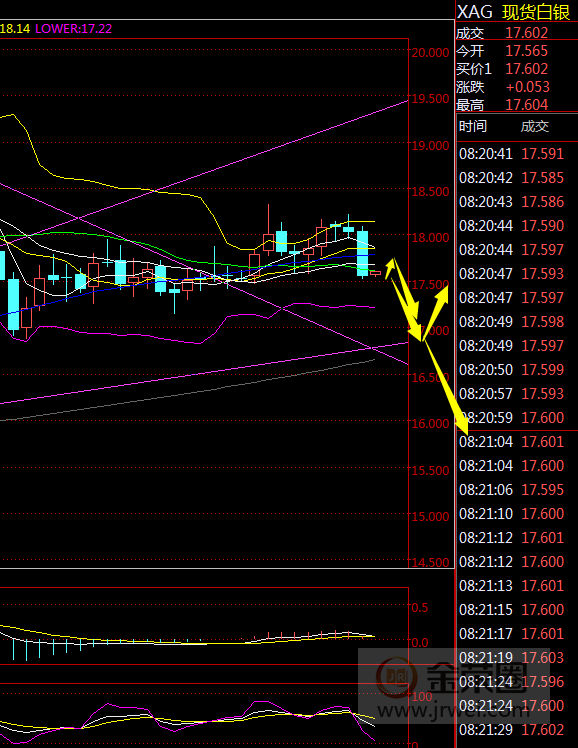Select the 成交 price 17.602 row
578x748 pixels.
tap(516, 33)
